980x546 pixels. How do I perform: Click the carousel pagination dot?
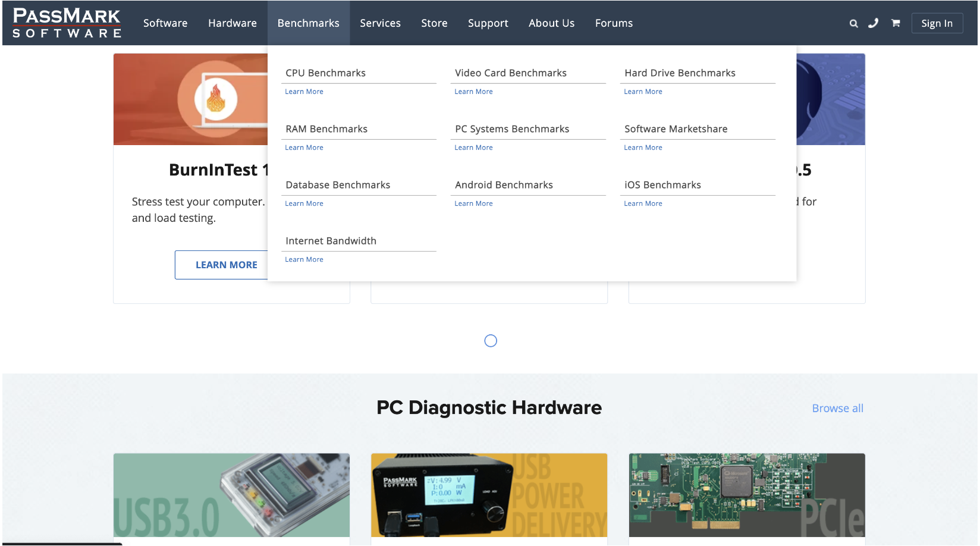(x=491, y=341)
